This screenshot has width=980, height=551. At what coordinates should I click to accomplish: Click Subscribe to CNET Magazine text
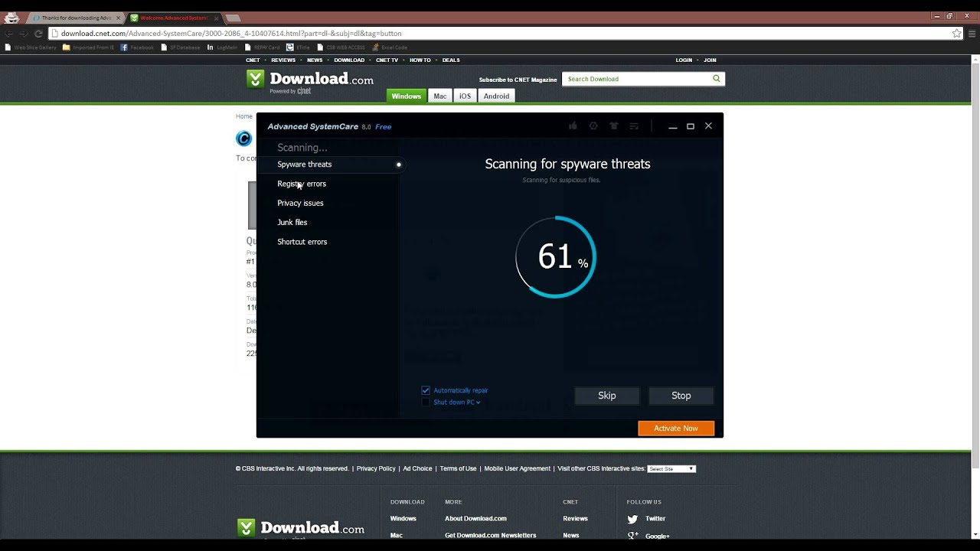click(518, 80)
